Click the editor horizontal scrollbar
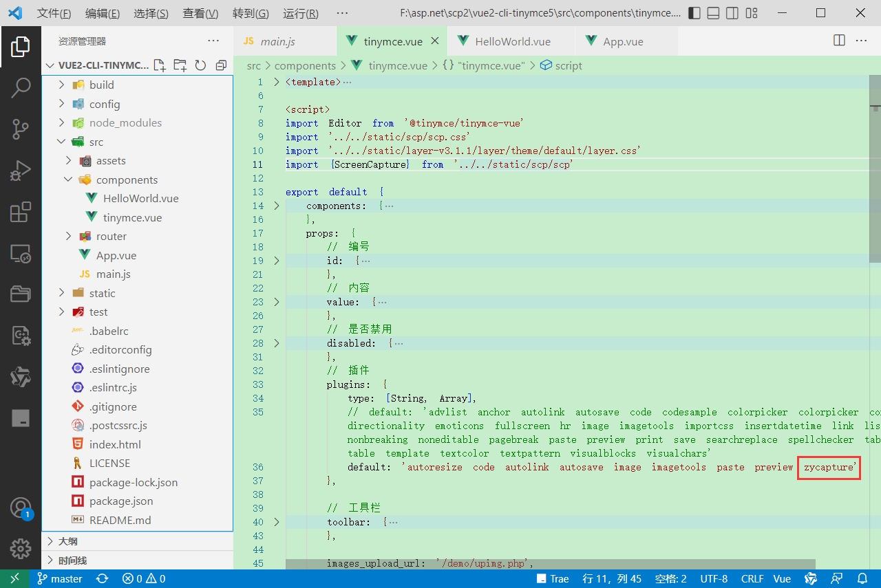This screenshot has height=588, width=881. (551, 564)
